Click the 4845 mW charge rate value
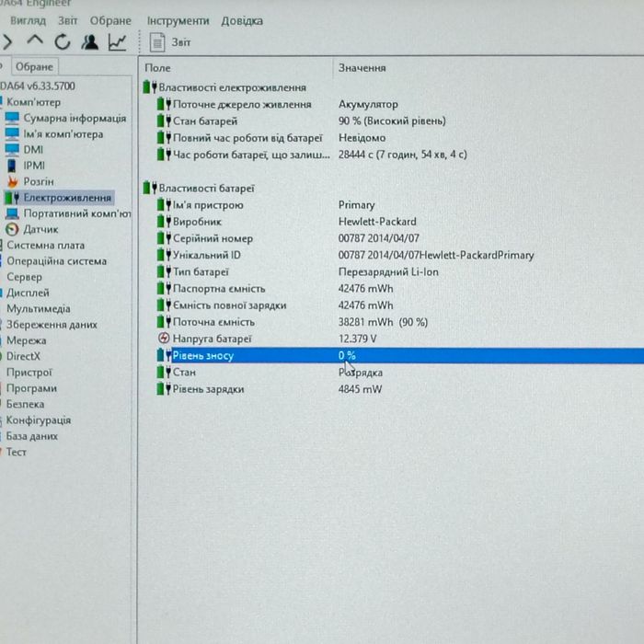This screenshot has height=644, width=644. (360, 389)
